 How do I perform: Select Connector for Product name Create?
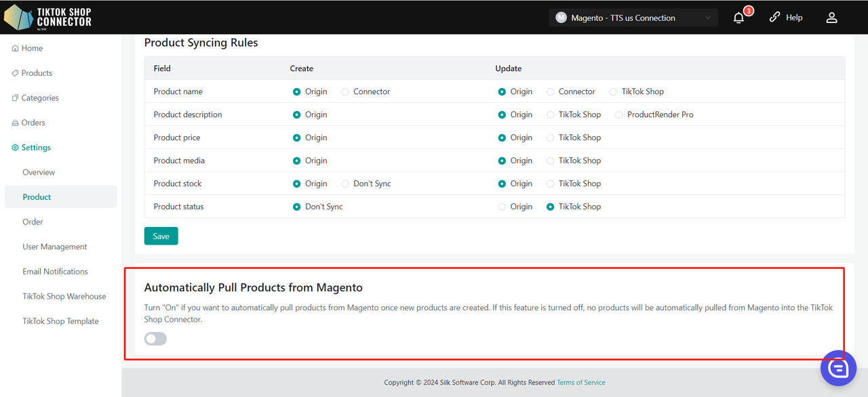(345, 91)
